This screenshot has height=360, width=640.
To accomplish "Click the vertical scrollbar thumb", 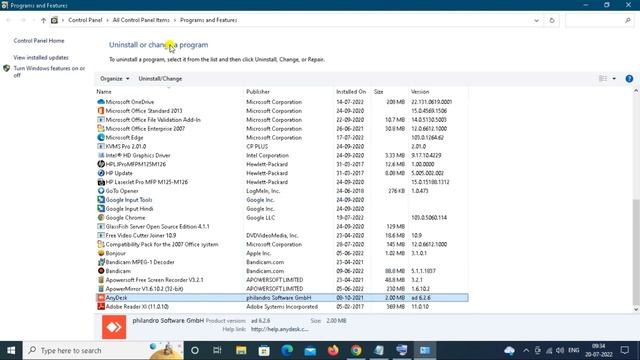I will click(636, 252).
